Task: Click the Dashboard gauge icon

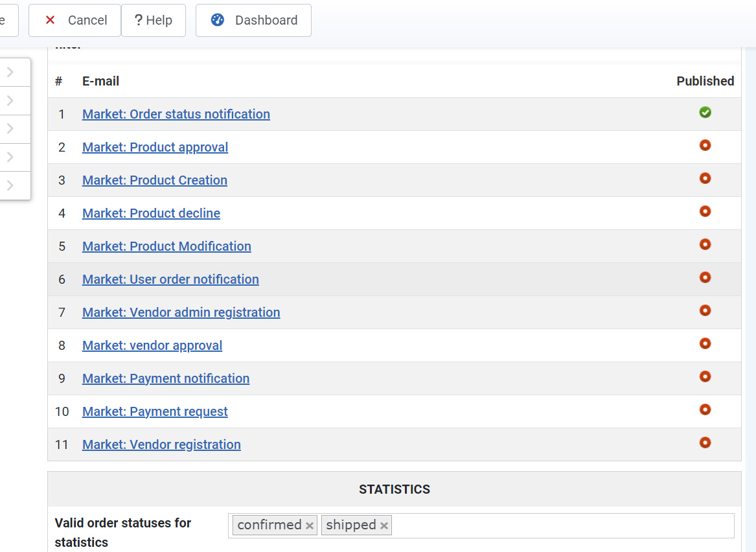Action: (218, 20)
